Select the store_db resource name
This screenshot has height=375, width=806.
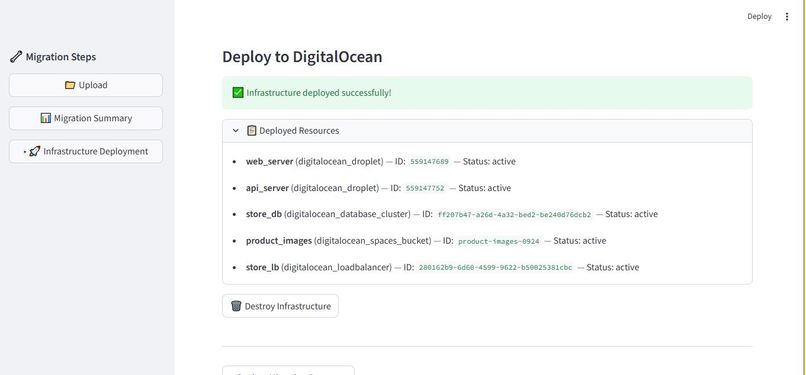[264, 214]
